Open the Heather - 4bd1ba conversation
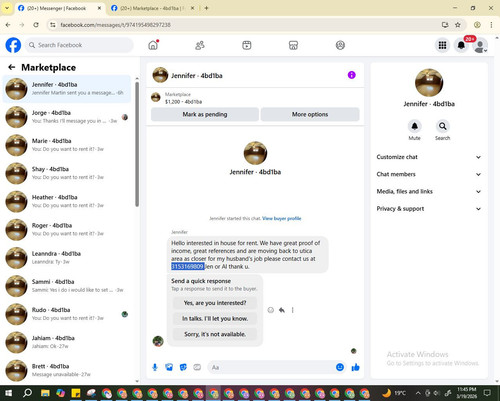 tap(67, 202)
